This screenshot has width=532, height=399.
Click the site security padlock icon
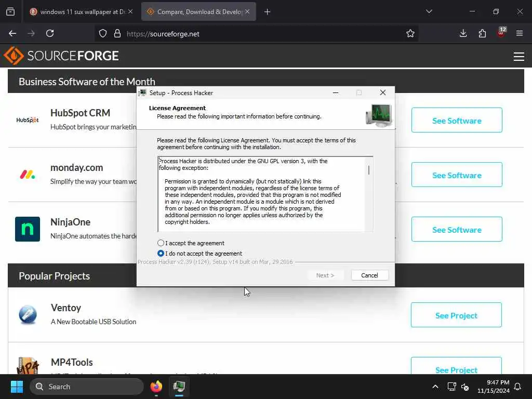[117, 33]
